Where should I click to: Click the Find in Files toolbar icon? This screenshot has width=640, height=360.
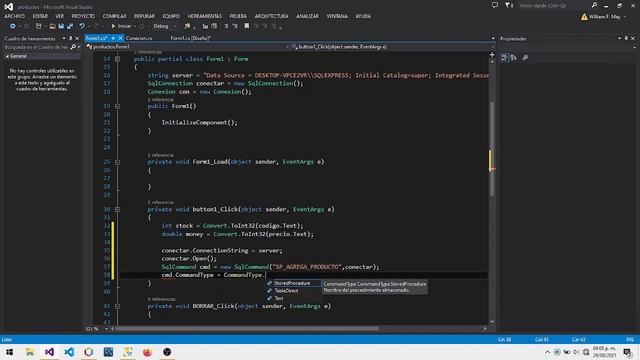point(187,26)
